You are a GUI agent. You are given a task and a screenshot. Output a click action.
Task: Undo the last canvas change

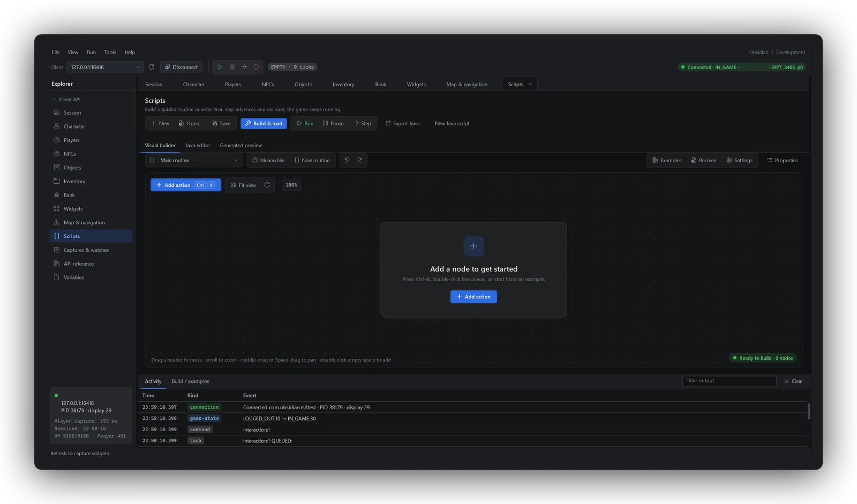(347, 160)
